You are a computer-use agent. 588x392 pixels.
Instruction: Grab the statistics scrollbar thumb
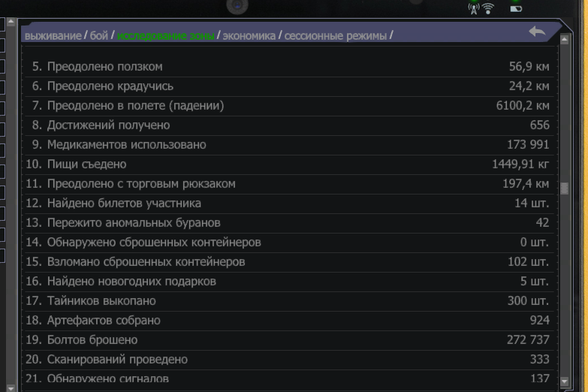click(x=565, y=188)
